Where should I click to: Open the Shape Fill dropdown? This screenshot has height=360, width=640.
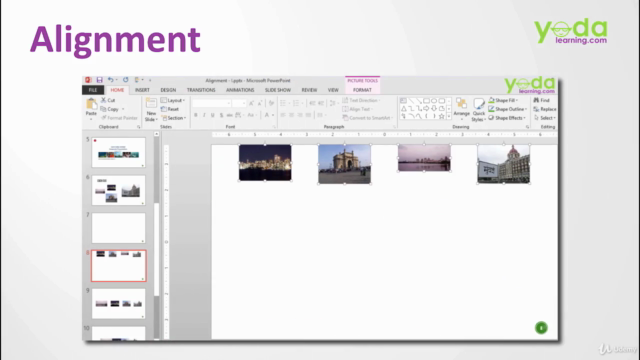point(503,100)
